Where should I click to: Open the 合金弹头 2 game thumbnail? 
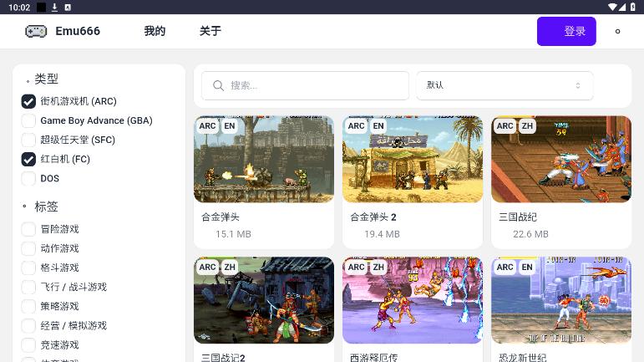[413, 159]
